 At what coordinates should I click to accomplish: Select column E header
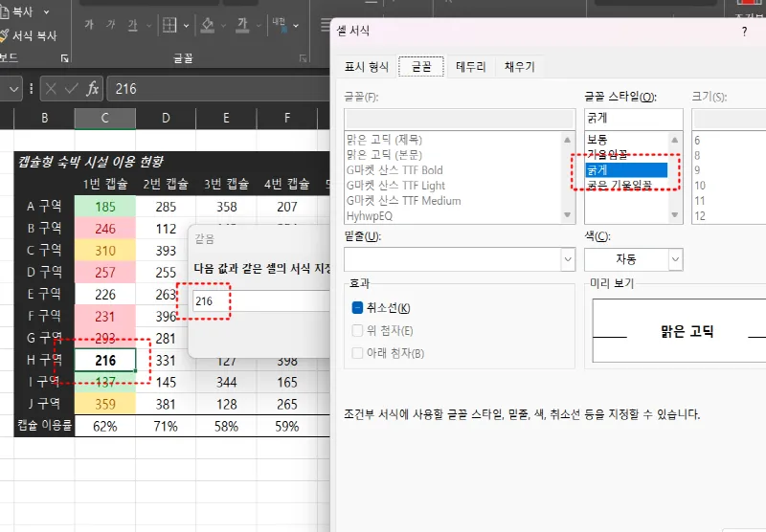(226, 118)
